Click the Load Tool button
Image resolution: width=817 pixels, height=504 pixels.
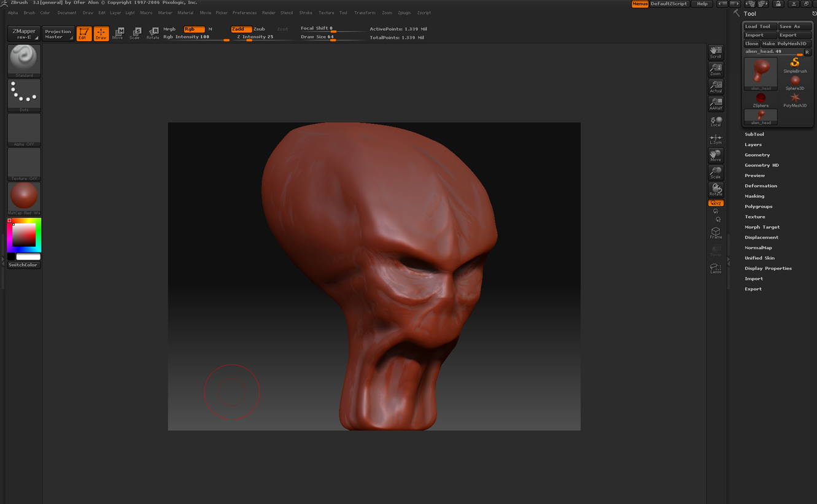[759, 26]
